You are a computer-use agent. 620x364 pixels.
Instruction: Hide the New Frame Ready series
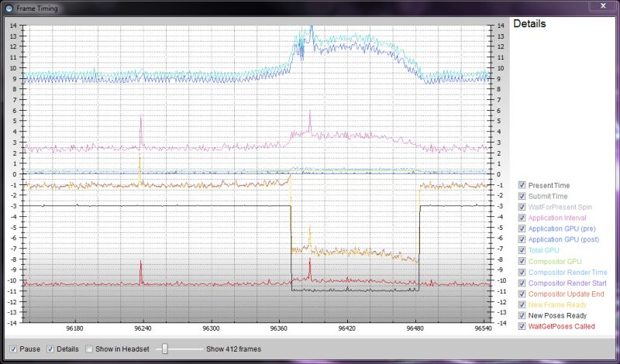click(x=522, y=304)
